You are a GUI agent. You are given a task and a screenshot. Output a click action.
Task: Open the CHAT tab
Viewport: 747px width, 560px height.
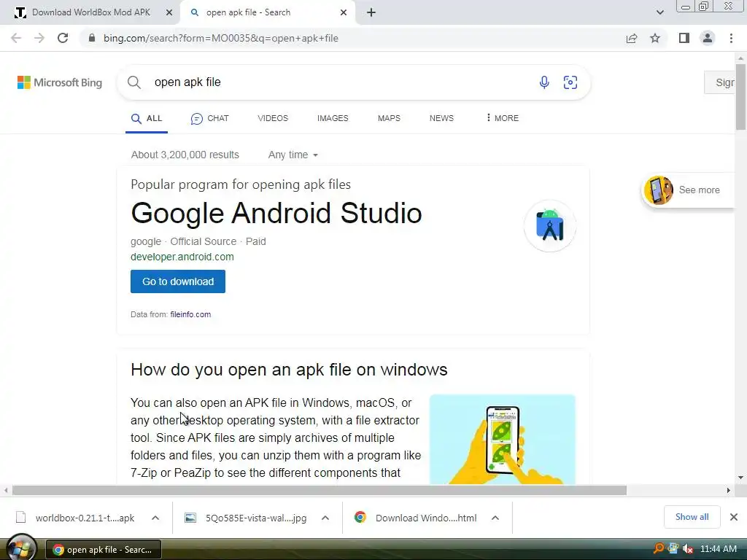click(209, 119)
